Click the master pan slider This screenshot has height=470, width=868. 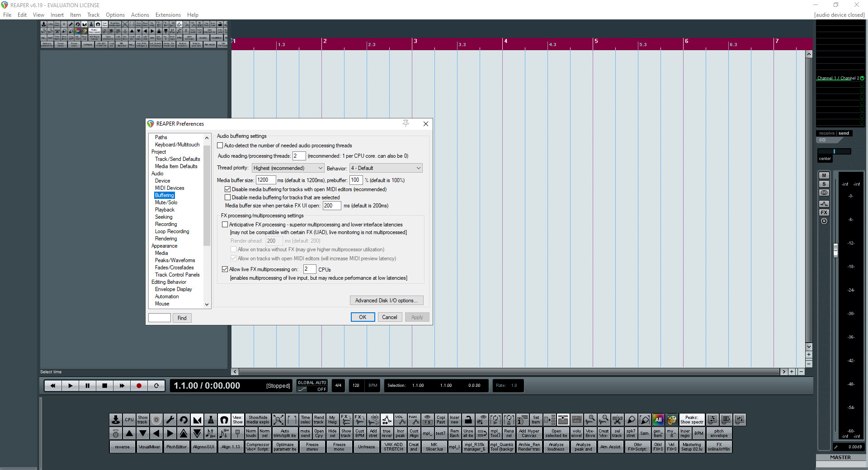pyautogui.click(x=834, y=151)
